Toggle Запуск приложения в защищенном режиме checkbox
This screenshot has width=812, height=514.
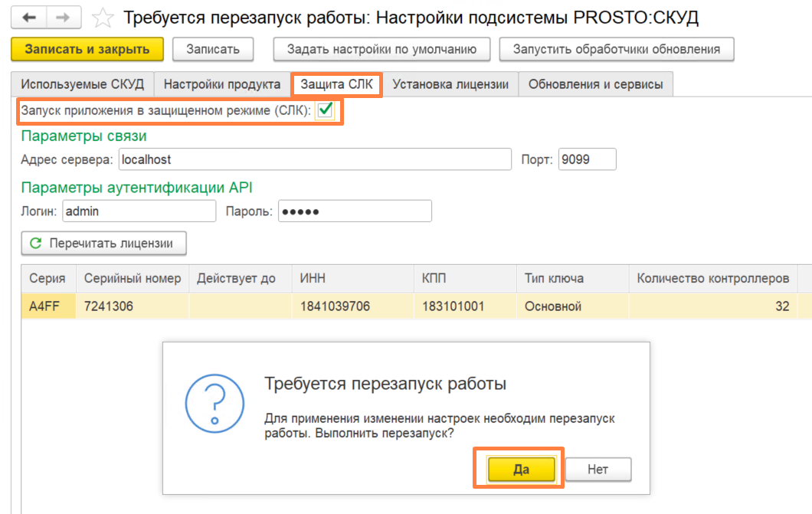coord(326,110)
